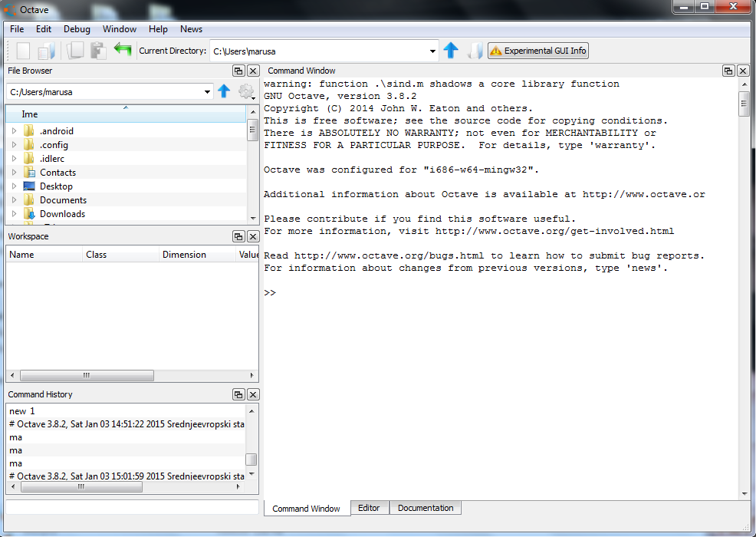Screen dimensions: 756x537
Task: Select the Downloads folder in File Browser
Action: (x=62, y=214)
